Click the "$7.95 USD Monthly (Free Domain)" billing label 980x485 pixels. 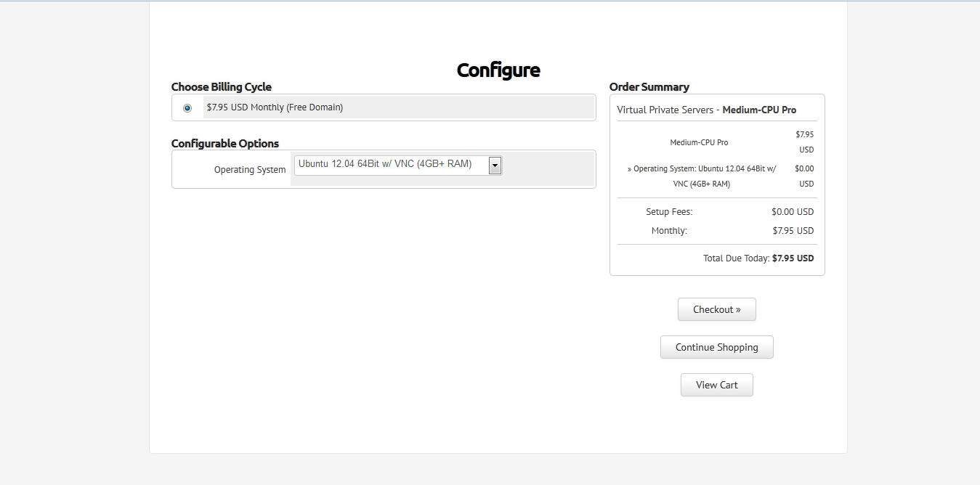coord(275,107)
